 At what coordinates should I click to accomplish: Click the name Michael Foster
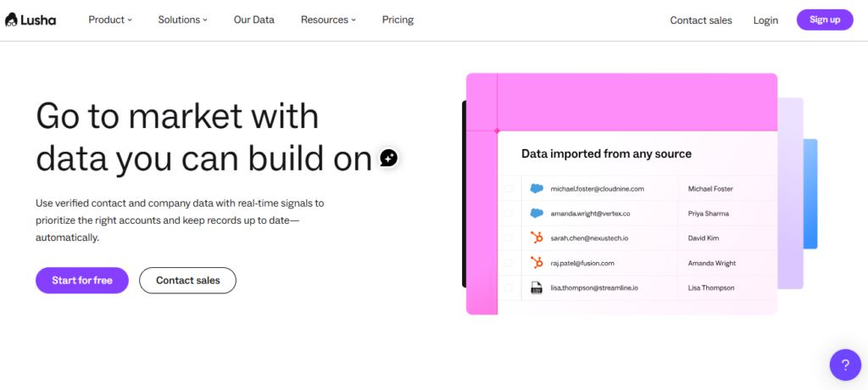click(710, 189)
